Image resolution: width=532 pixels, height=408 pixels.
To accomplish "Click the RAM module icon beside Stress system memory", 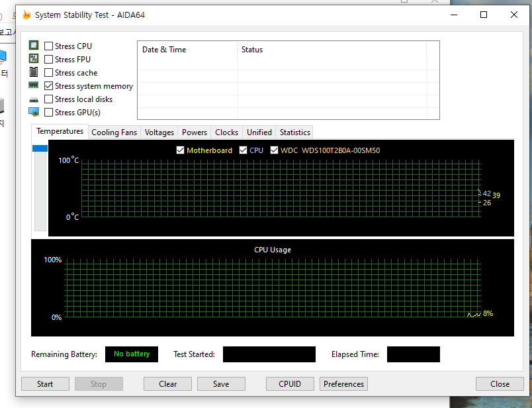I will (x=33, y=85).
